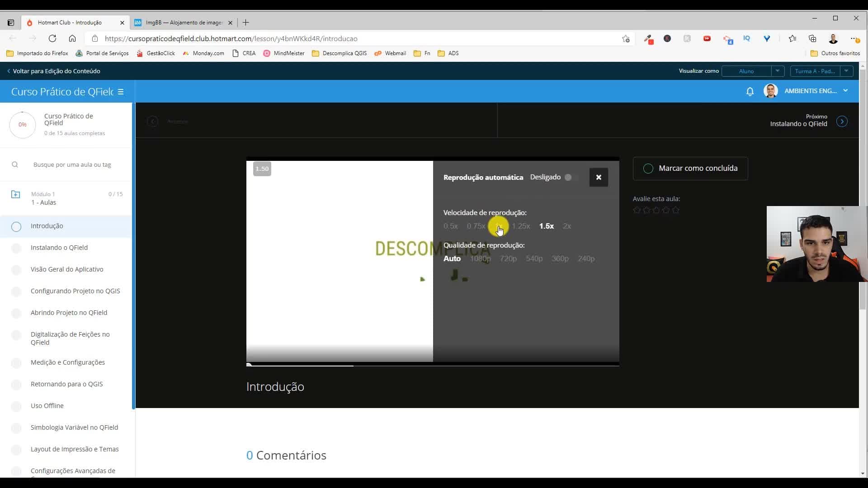Click the AMBIENTIS user avatar
The width and height of the screenshot is (868, 488).
tap(771, 91)
